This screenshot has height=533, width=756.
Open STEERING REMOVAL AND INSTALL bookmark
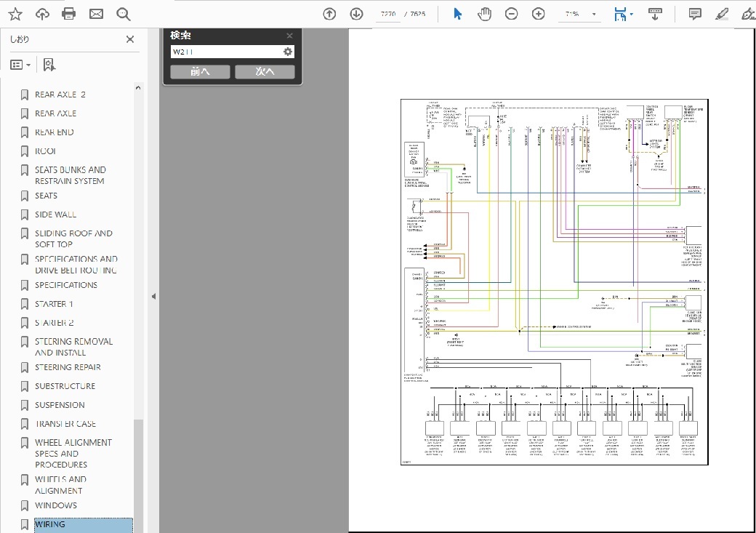pyautogui.click(x=73, y=347)
